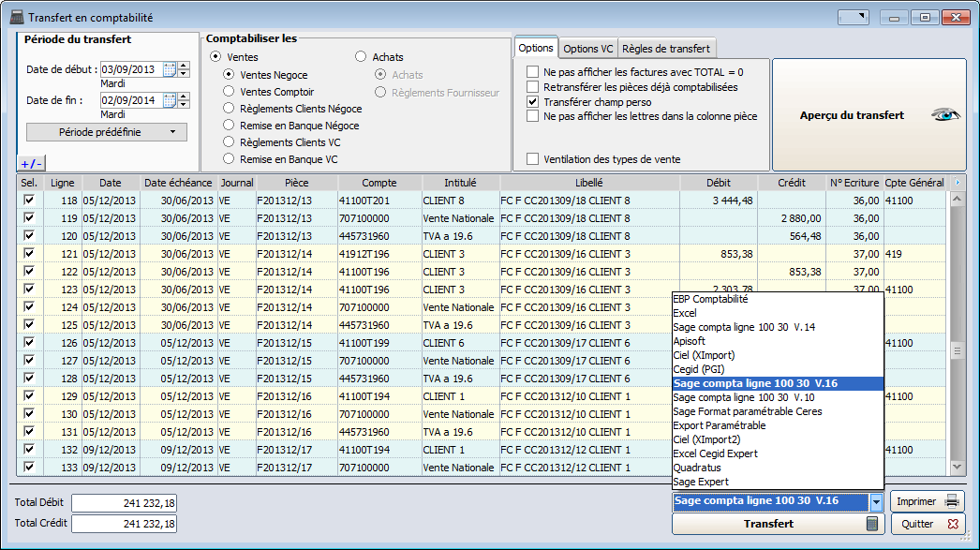The width and height of the screenshot is (980, 550).
Task: Choose Ventes Comptoir option
Action: click(229, 92)
